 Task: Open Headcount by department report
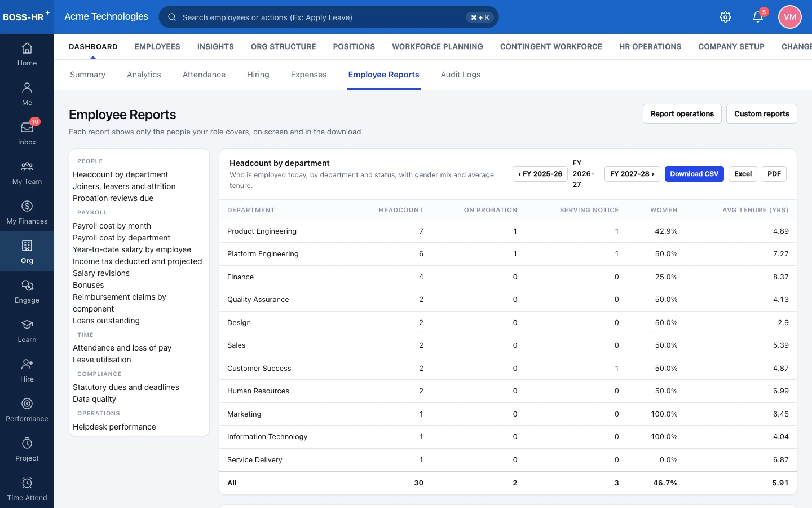[121, 174]
